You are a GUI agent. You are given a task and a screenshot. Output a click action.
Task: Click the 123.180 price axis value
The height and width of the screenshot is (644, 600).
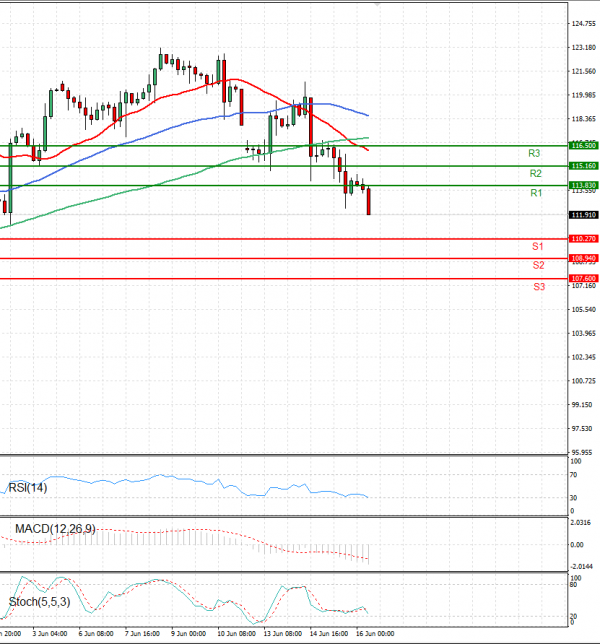(x=584, y=48)
